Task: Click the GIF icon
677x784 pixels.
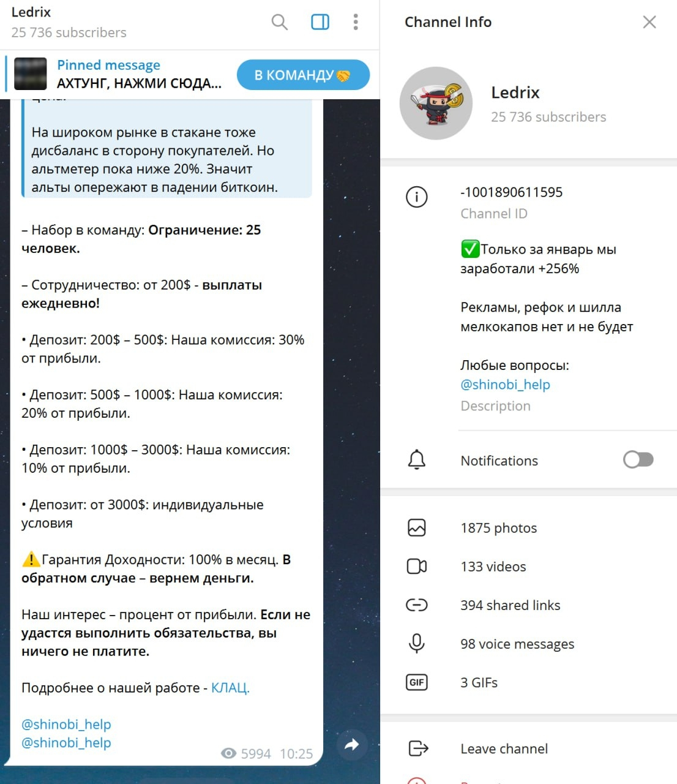Action: 417,682
